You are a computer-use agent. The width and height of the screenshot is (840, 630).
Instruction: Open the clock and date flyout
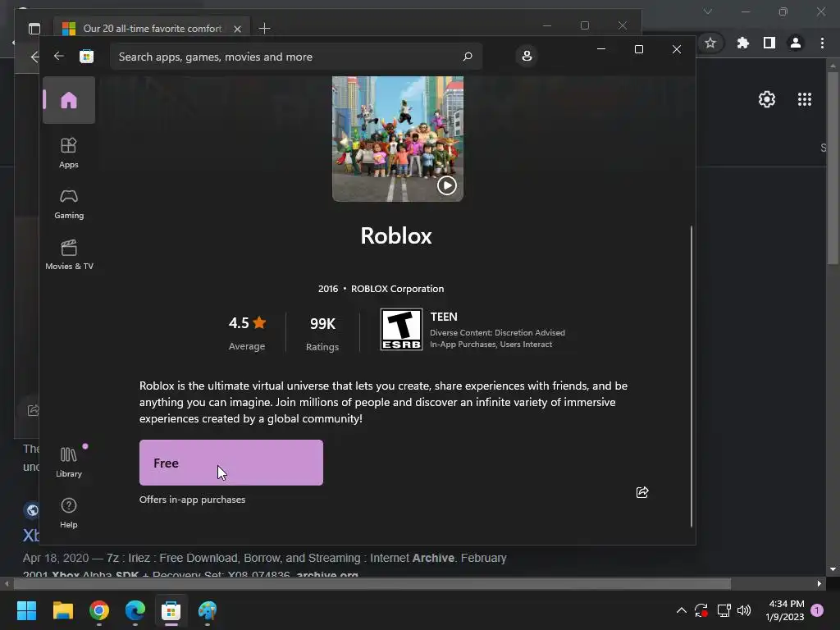coord(785,610)
